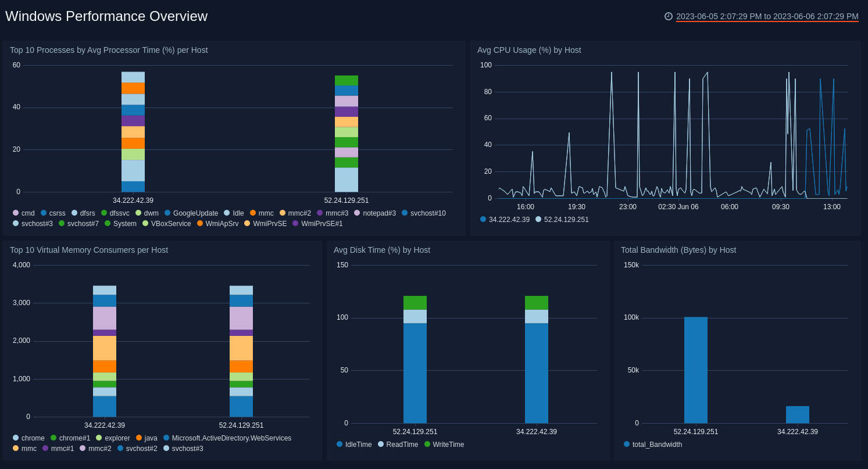The height and width of the screenshot is (469, 868).
Task: Click the light blue dot beside ReadTime legend
Action: (381, 444)
